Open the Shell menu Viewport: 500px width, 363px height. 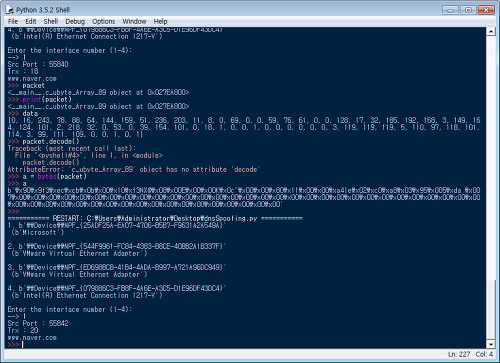[x=51, y=21]
